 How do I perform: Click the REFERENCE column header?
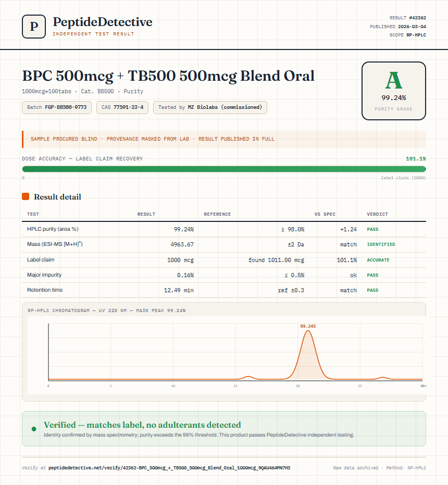(217, 214)
